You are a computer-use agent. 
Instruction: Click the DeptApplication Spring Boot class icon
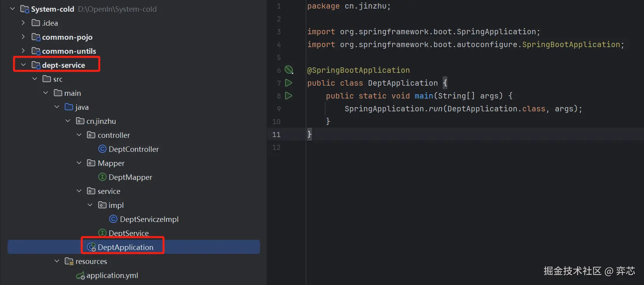(91, 247)
